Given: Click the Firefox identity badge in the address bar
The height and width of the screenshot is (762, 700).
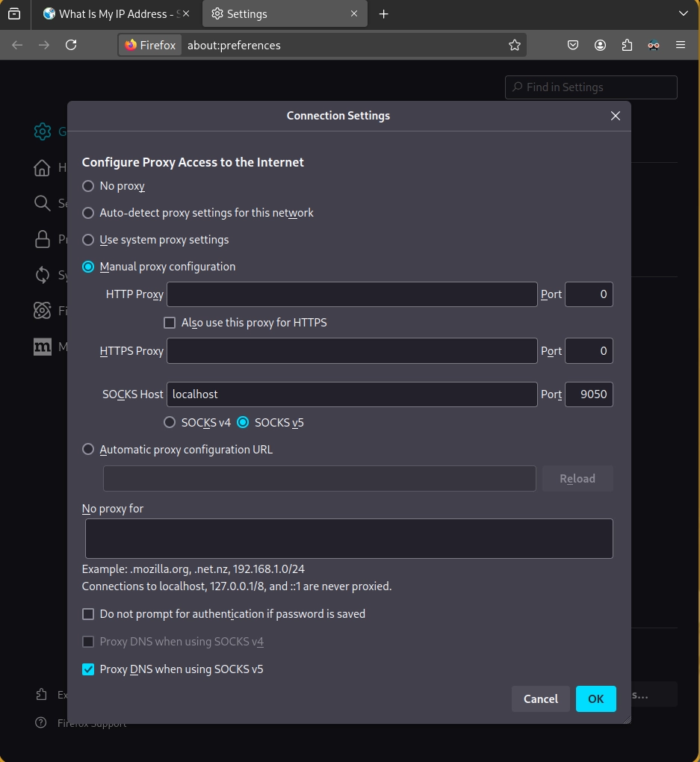Looking at the screenshot, I should coord(150,45).
